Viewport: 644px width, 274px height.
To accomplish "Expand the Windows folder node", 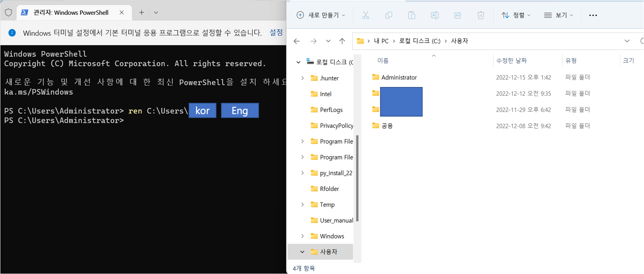I will pyautogui.click(x=302, y=236).
